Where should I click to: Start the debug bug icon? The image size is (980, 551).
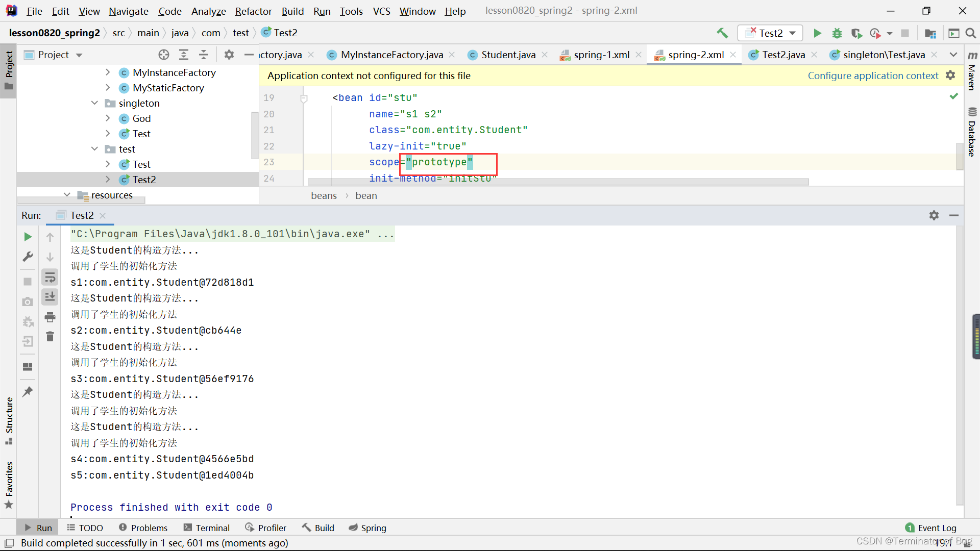[x=837, y=33]
